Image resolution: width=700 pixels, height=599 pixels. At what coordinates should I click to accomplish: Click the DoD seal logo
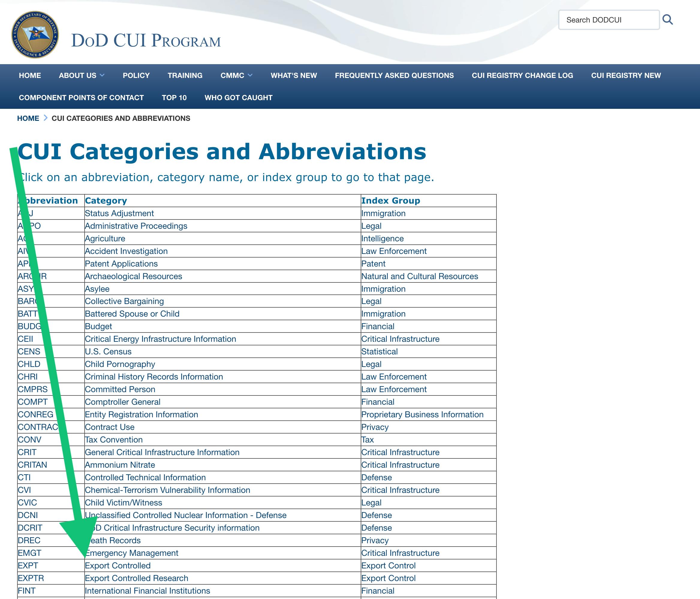[x=35, y=34]
